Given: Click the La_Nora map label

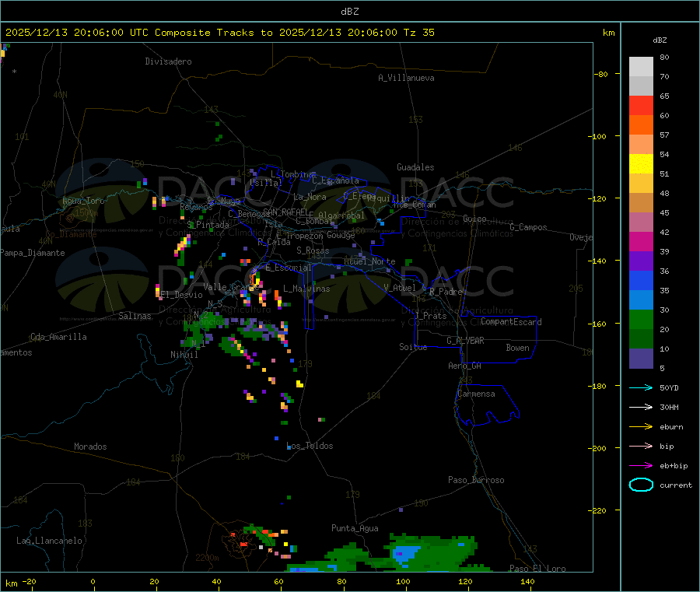Looking at the screenshot, I should [x=310, y=197].
